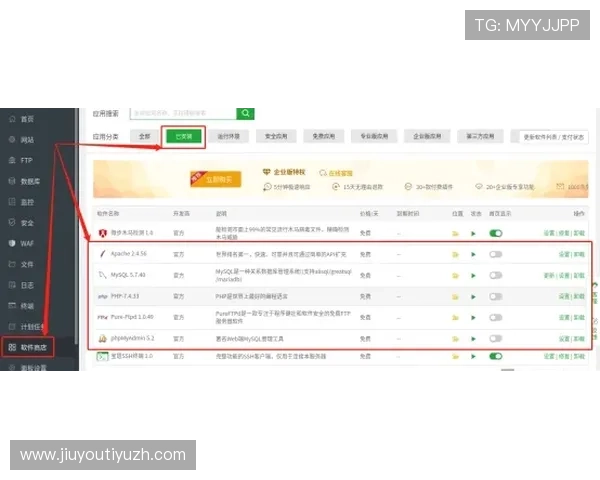The width and height of the screenshot is (600, 480).
Task: Click the orange 立即购买 banner button
Action: 216,179
